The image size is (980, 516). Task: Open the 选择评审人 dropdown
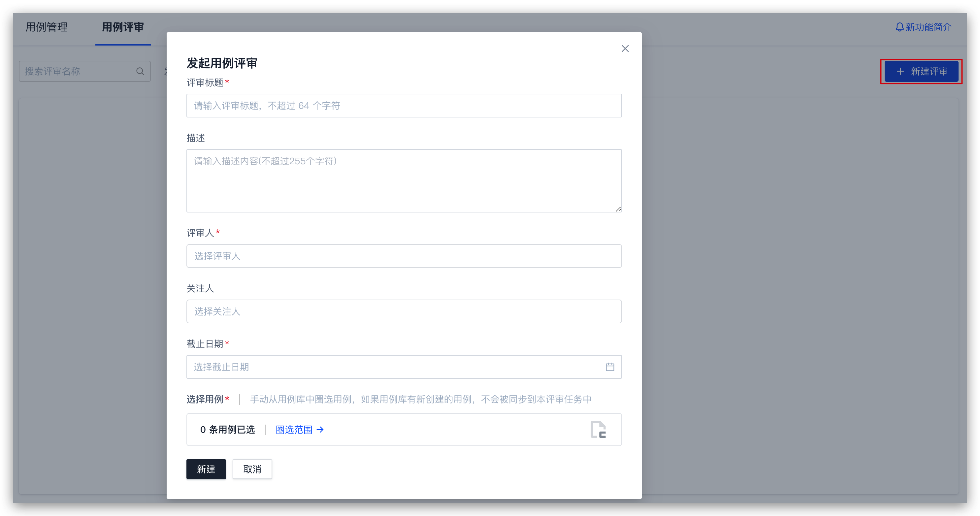(404, 256)
